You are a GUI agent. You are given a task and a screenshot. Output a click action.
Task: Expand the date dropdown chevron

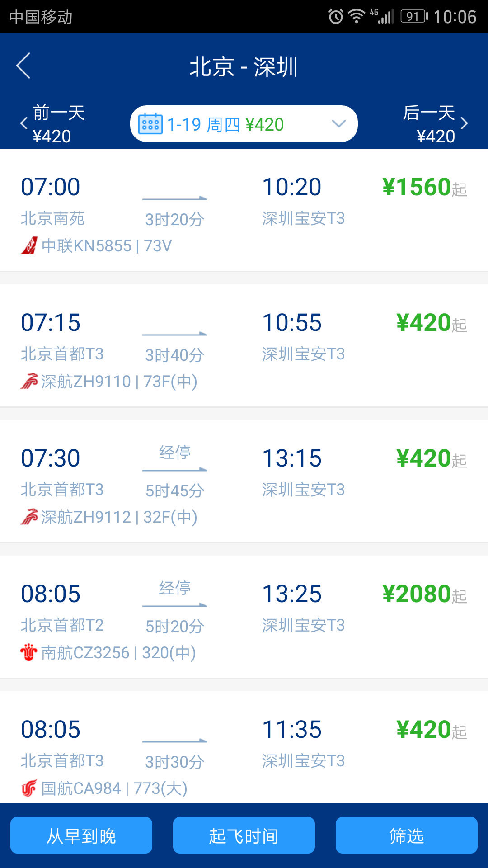(338, 123)
